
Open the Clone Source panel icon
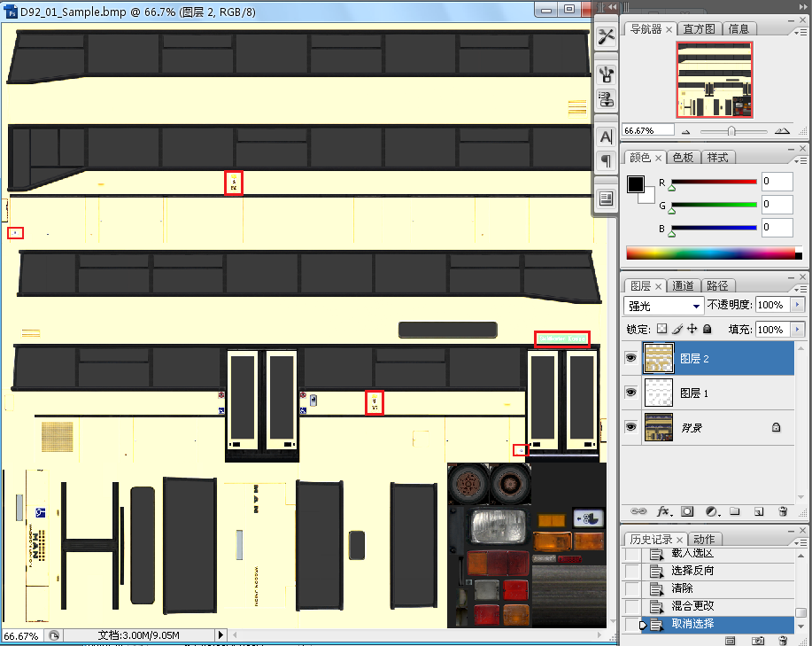point(606,98)
